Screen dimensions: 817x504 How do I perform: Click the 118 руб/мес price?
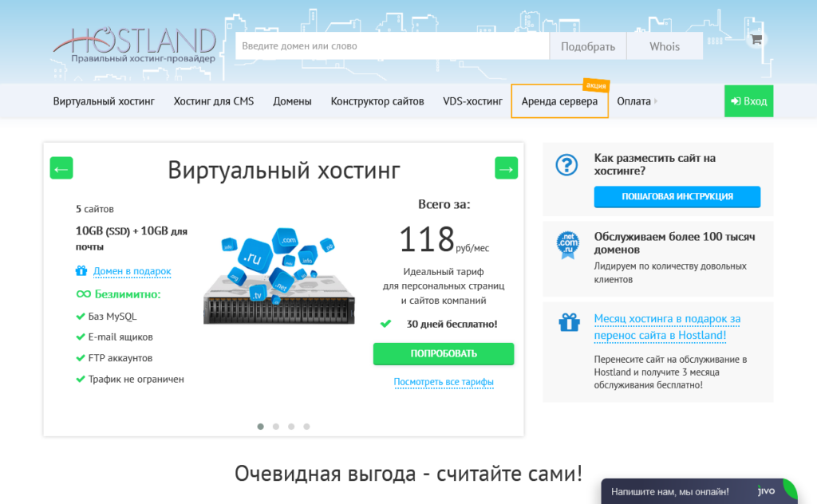click(444, 239)
